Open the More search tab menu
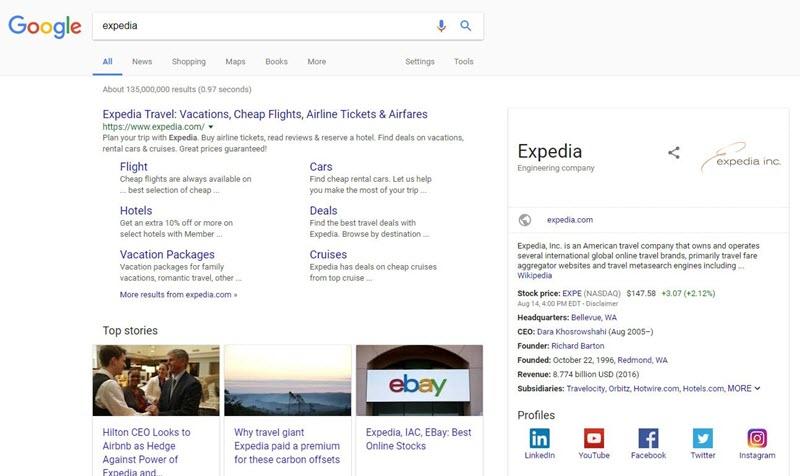 point(316,61)
